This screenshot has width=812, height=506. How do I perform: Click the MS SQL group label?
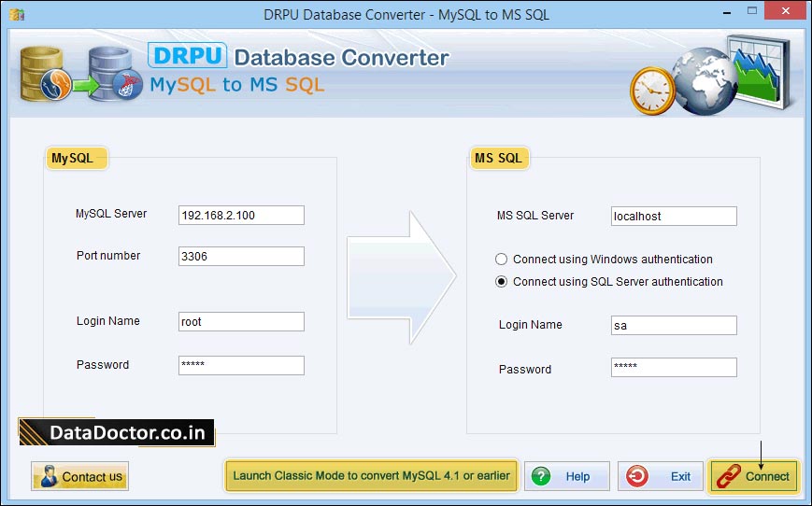[499, 158]
